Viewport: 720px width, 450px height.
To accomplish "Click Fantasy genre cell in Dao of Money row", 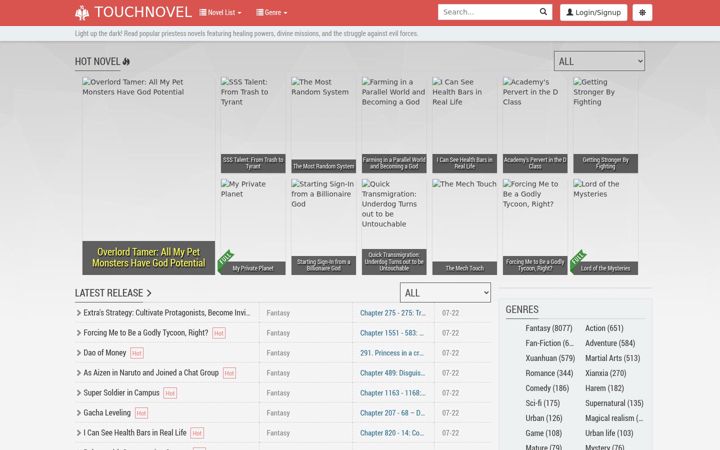I will 278,353.
